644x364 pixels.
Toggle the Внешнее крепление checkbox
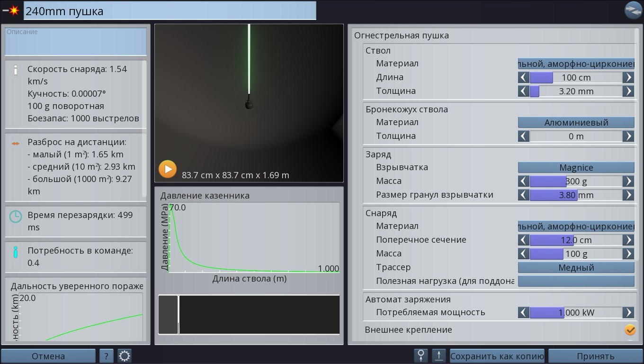[x=630, y=330]
